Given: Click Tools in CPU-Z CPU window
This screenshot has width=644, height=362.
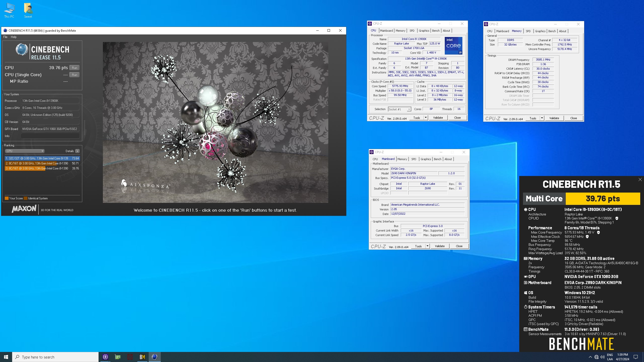Looking at the screenshot, I should point(417,118).
